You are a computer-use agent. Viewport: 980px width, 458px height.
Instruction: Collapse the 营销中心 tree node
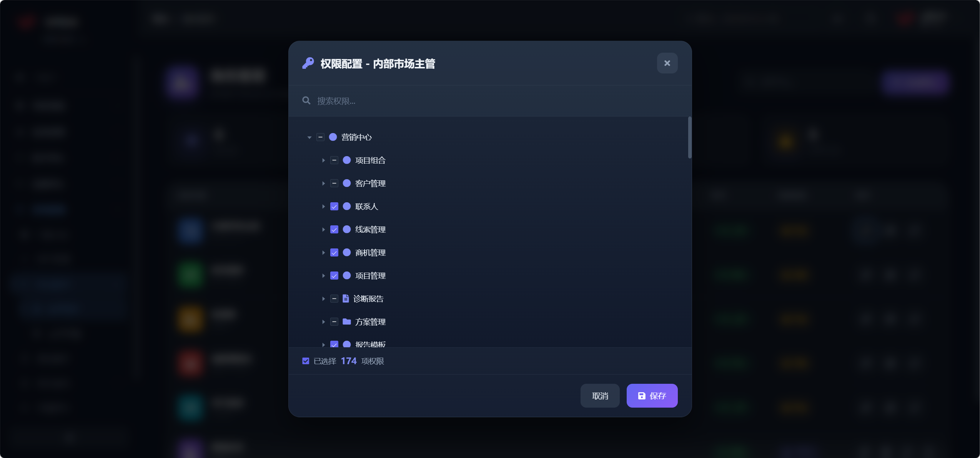[309, 137]
